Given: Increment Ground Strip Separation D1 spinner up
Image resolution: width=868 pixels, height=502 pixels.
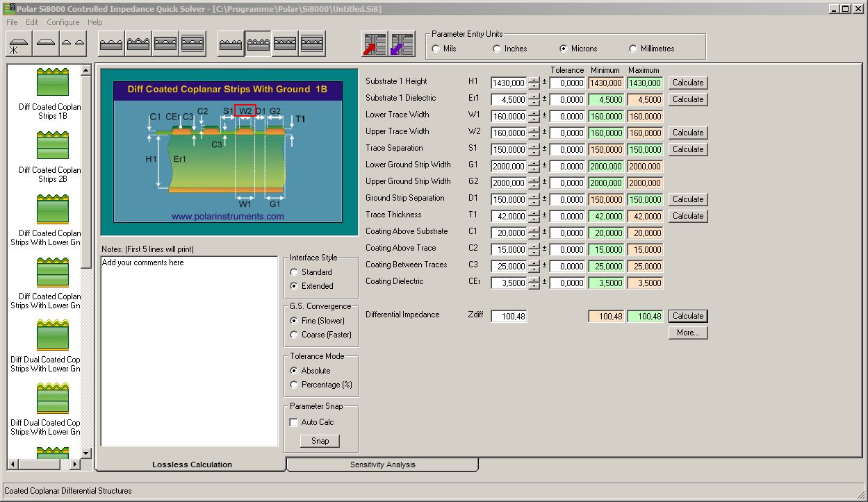Looking at the screenshot, I should tap(534, 196).
